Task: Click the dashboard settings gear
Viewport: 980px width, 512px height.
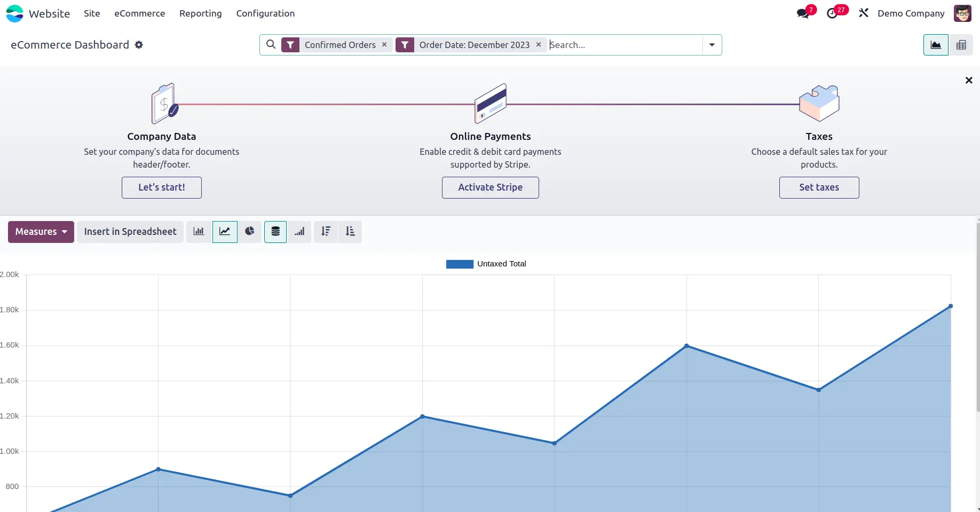Action: click(139, 45)
